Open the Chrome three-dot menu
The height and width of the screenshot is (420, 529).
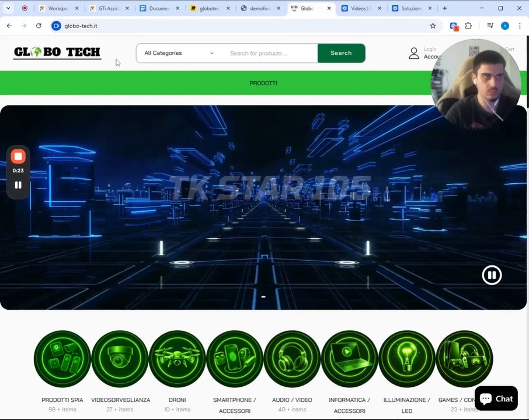[x=520, y=26]
